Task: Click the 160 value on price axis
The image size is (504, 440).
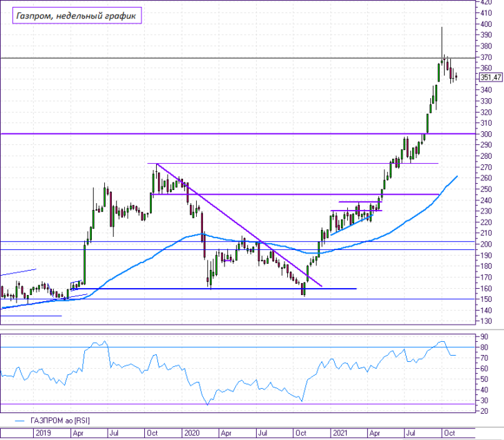Action: point(486,288)
